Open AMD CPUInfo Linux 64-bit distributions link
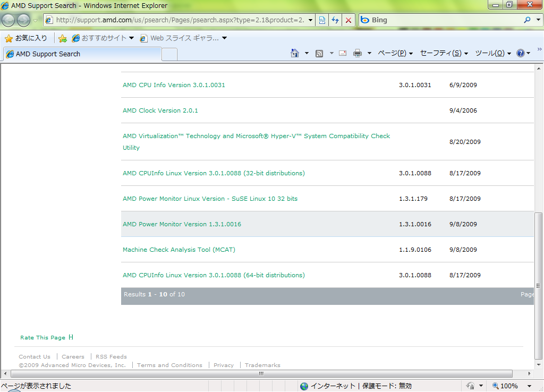 pyautogui.click(x=214, y=275)
